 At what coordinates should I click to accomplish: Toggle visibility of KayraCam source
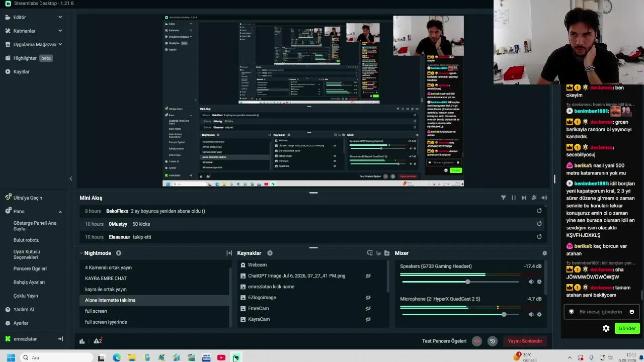pos(368,319)
